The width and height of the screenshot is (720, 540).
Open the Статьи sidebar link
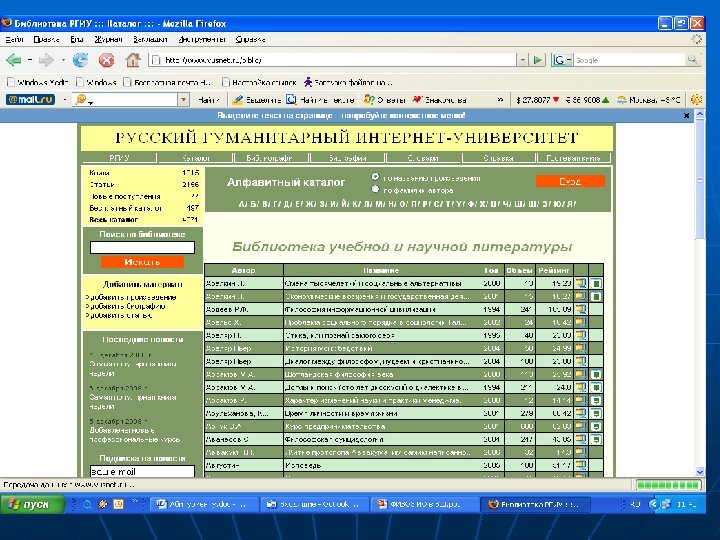[x=102, y=185]
